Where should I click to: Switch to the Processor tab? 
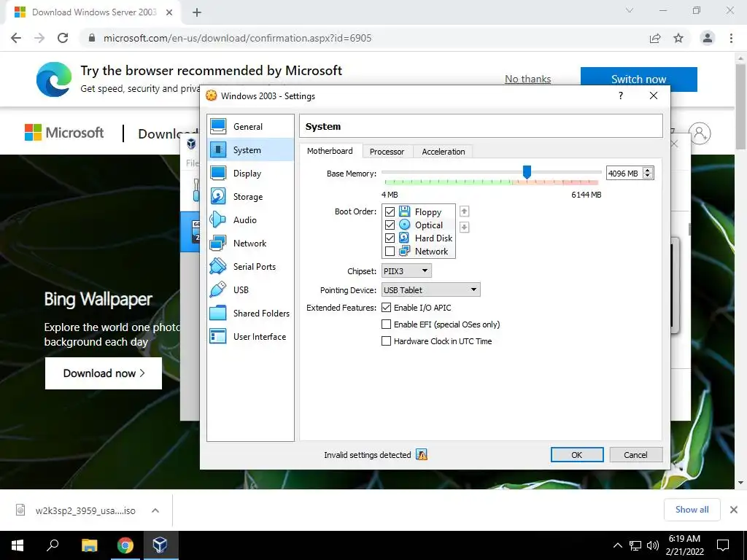pyautogui.click(x=387, y=152)
